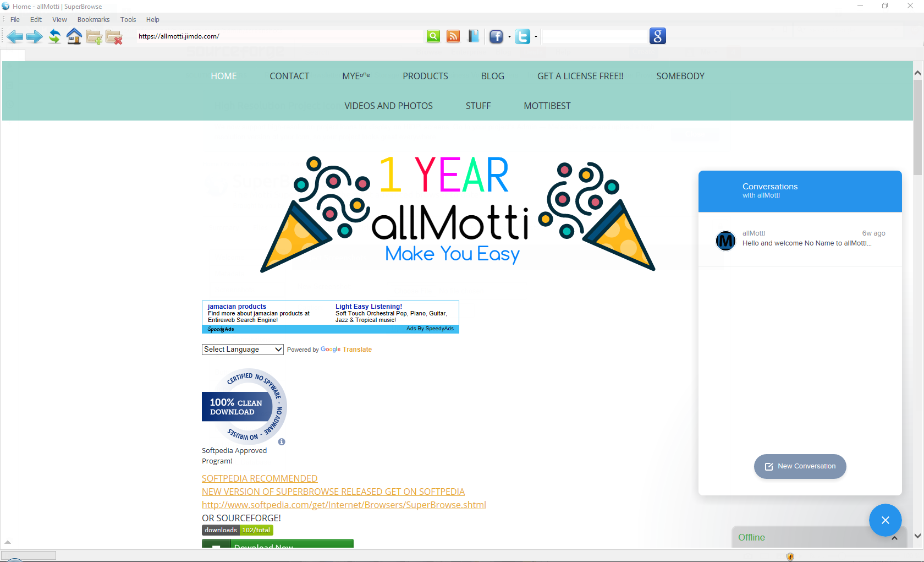Open the View menu
This screenshot has width=924, height=562.
click(59, 20)
